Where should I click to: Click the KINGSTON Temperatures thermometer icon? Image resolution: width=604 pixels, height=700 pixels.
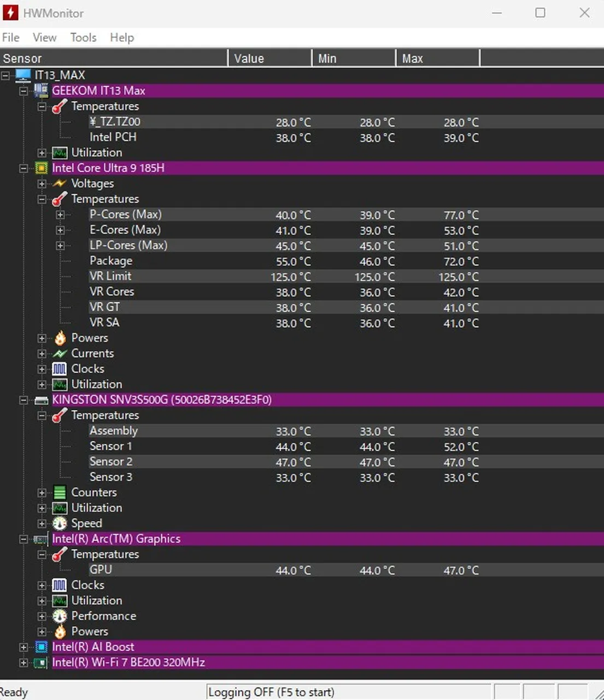tap(60, 416)
